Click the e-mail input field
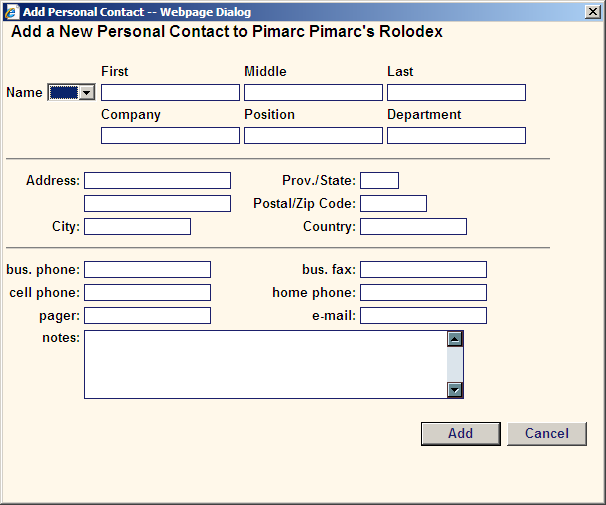 (424, 316)
